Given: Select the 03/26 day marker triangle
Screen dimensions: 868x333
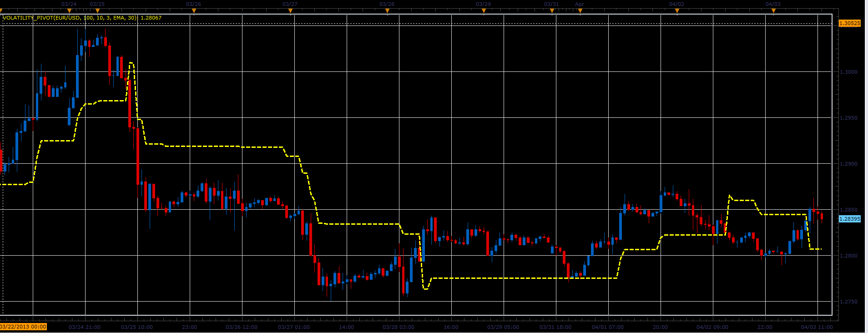Looking at the screenshot, I should (x=194, y=10).
